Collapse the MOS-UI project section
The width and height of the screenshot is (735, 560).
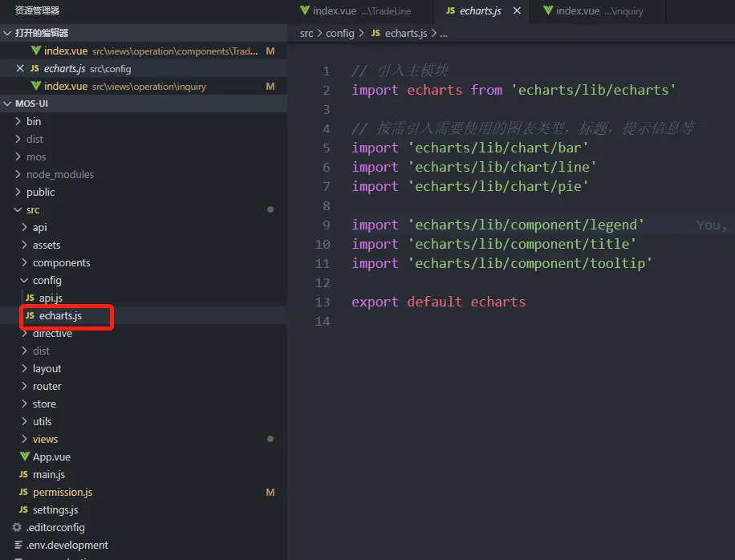tap(7, 103)
